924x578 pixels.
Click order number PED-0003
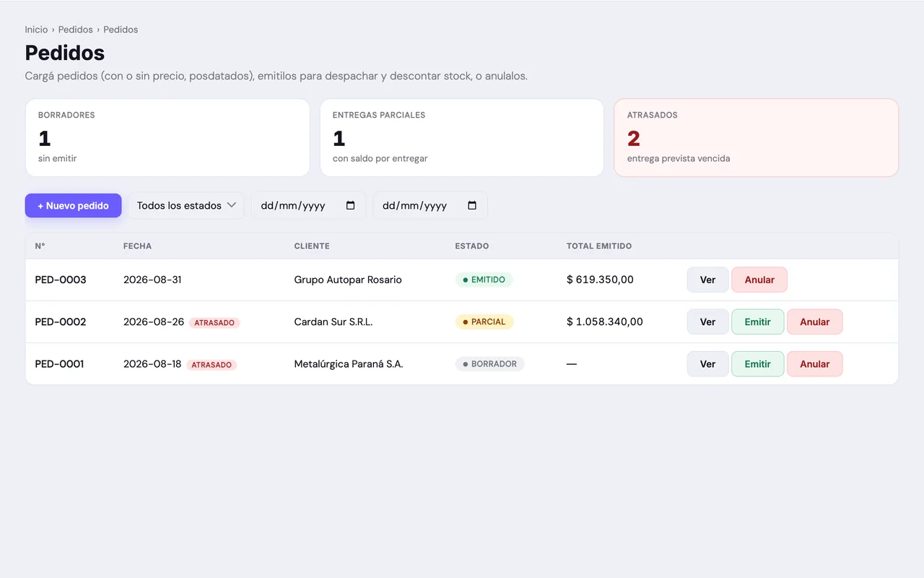(61, 280)
